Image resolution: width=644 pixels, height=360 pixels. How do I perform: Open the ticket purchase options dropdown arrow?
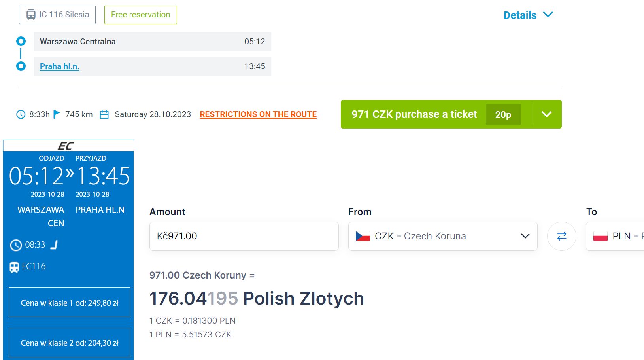coord(546,114)
